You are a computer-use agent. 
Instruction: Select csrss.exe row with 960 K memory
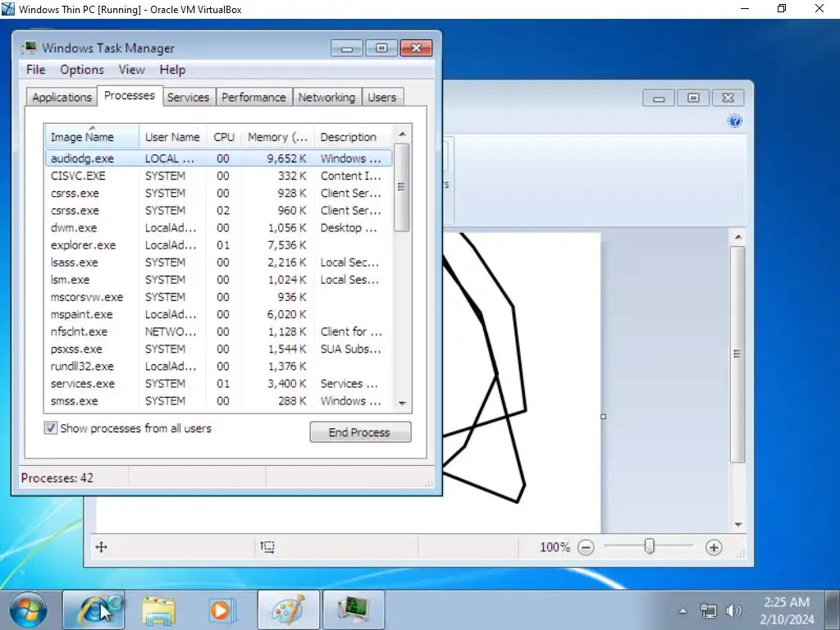pyautogui.click(x=218, y=210)
